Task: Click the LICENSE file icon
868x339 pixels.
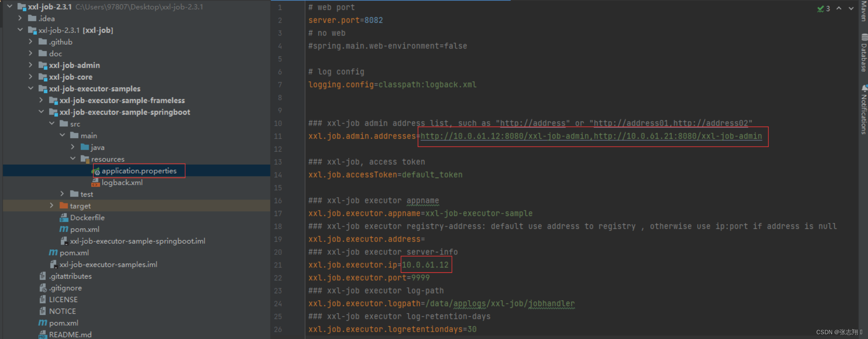Action: 43,299
